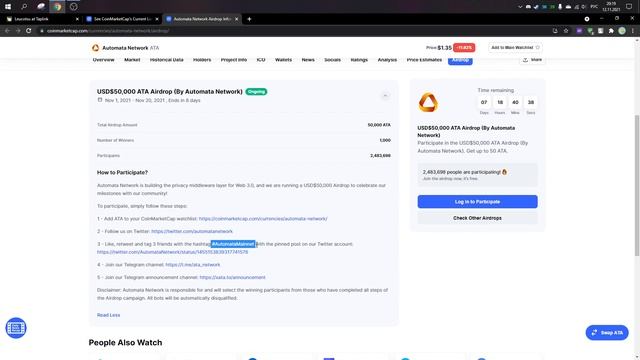Screen dimensions: 640x360
Task: Click the red price change percentage badge
Action: (x=464, y=48)
